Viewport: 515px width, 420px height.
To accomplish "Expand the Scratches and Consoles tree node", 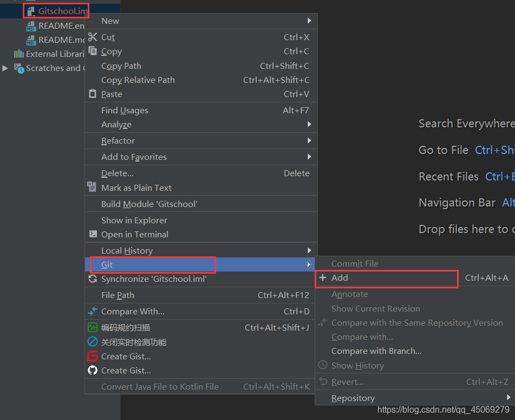I will (5, 68).
